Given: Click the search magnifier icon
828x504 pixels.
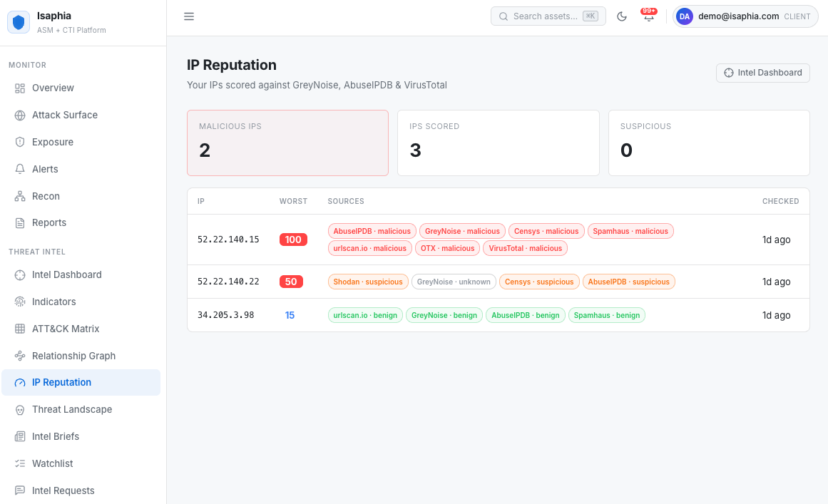Looking at the screenshot, I should (x=504, y=16).
